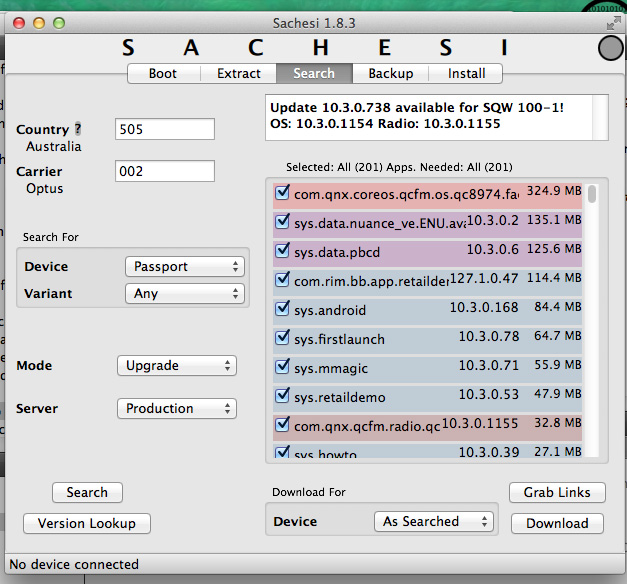The image size is (627, 584).
Task: Uncheck com.qnx.coreos.qcfm.os.qc8974 checkbox
Action: point(282,192)
